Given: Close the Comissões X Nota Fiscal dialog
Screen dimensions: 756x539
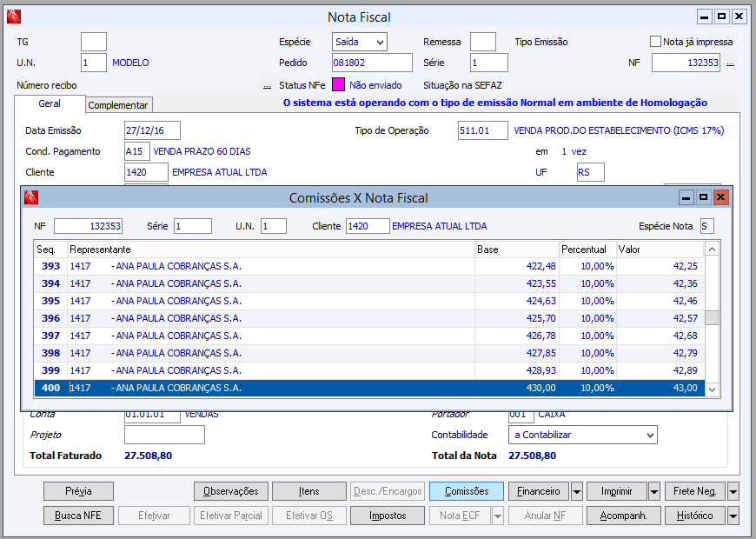Looking at the screenshot, I should 720,196.
